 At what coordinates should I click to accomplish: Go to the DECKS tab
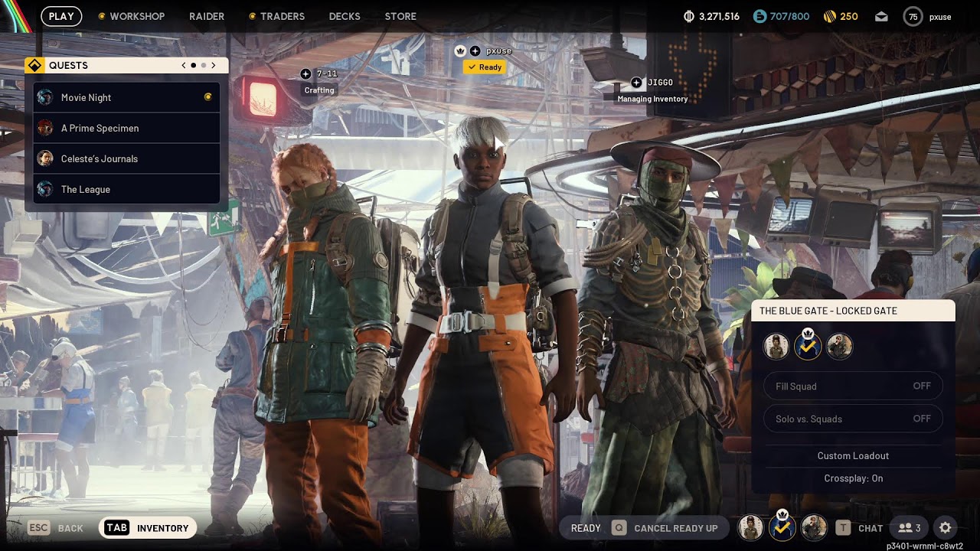(x=345, y=16)
